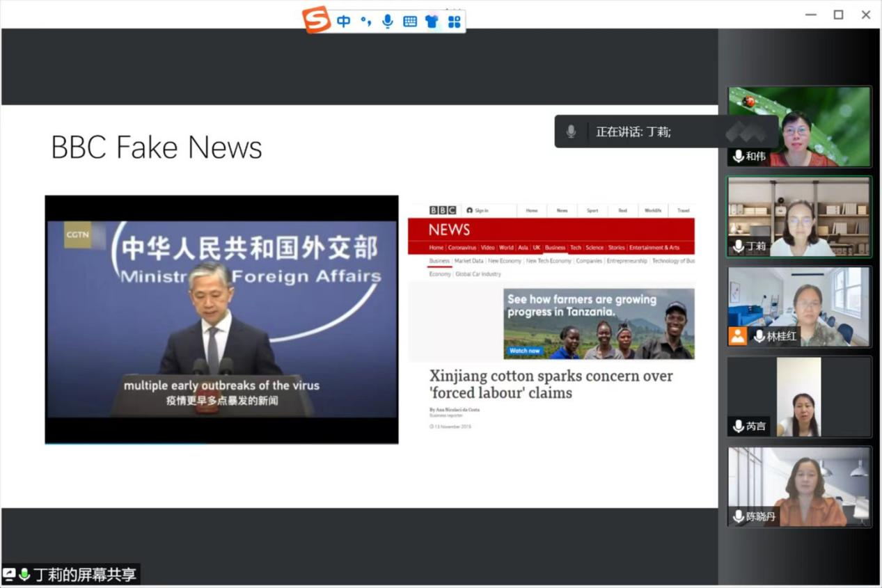Image resolution: width=882 pixels, height=588 pixels.
Task: Click Global Car Industry sub-navigation link
Action: (x=478, y=274)
